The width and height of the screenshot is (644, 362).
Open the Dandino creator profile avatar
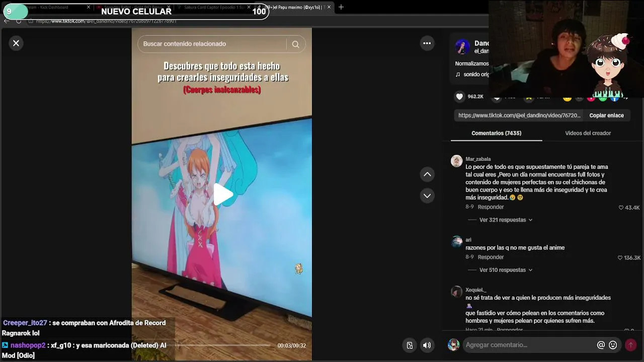tap(462, 47)
